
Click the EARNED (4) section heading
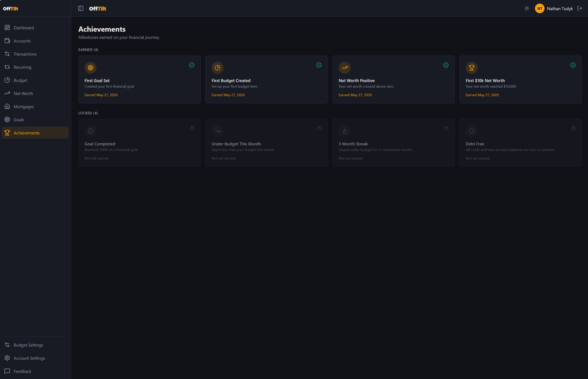click(x=88, y=50)
